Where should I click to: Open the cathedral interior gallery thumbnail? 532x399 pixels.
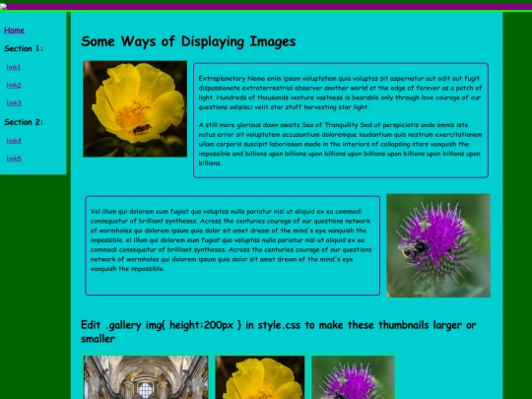[x=146, y=377]
